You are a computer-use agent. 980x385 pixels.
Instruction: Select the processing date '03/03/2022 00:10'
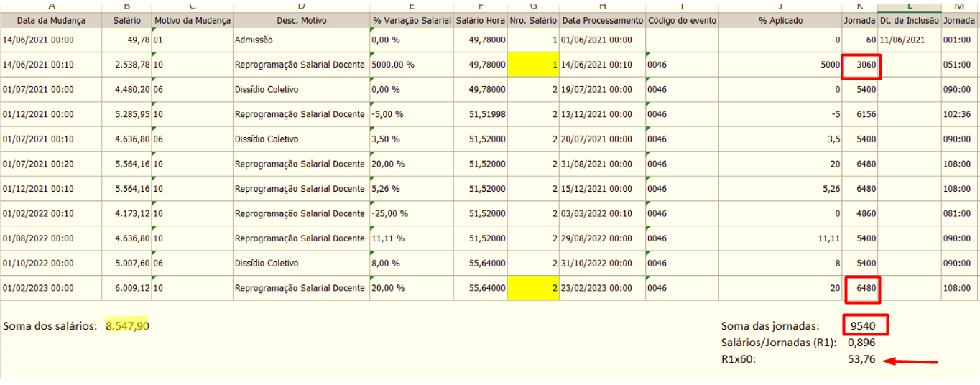pos(602,213)
